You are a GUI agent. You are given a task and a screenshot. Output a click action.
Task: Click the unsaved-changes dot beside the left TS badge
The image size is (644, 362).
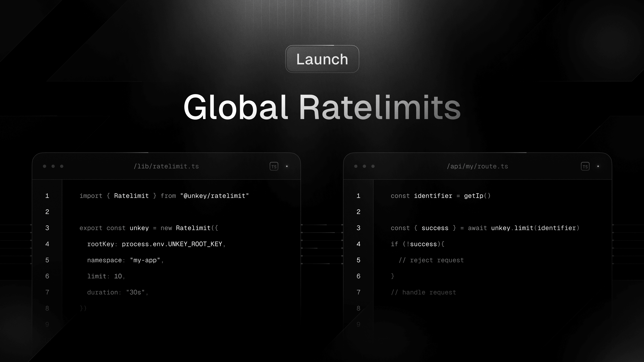coord(287,166)
